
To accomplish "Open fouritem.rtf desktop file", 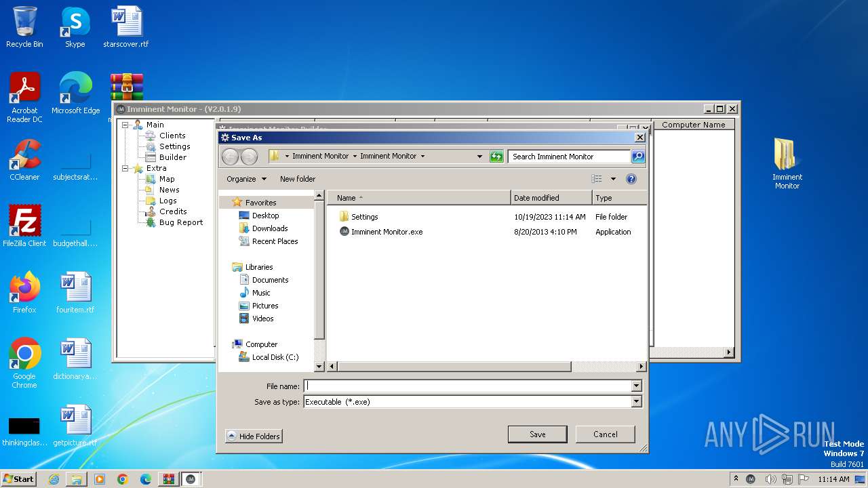I will point(75,293).
